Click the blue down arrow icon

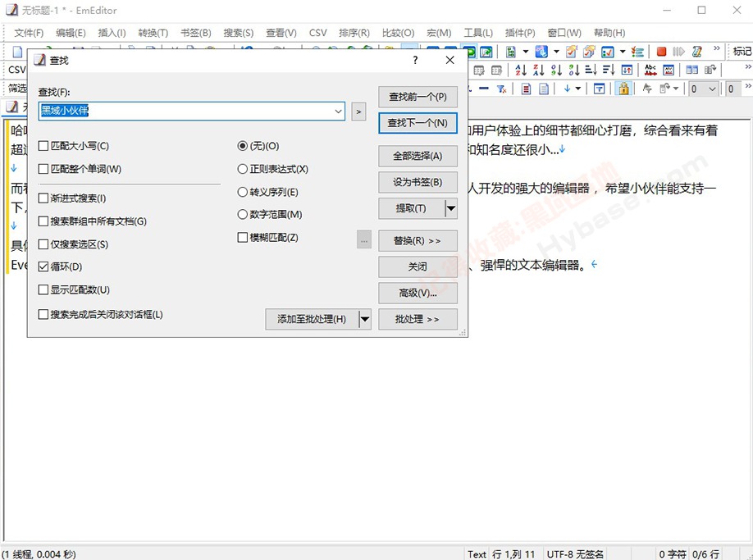567,89
